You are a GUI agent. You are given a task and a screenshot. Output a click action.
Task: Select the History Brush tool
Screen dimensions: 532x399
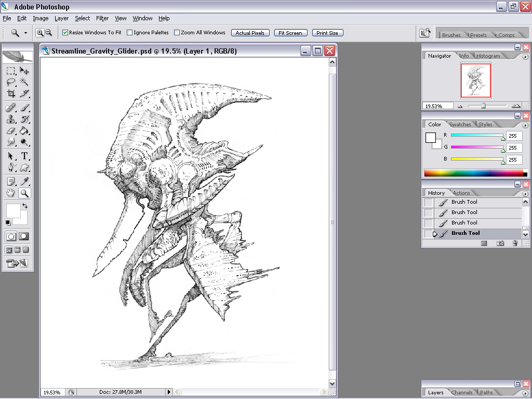pyautogui.click(x=24, y=119)
